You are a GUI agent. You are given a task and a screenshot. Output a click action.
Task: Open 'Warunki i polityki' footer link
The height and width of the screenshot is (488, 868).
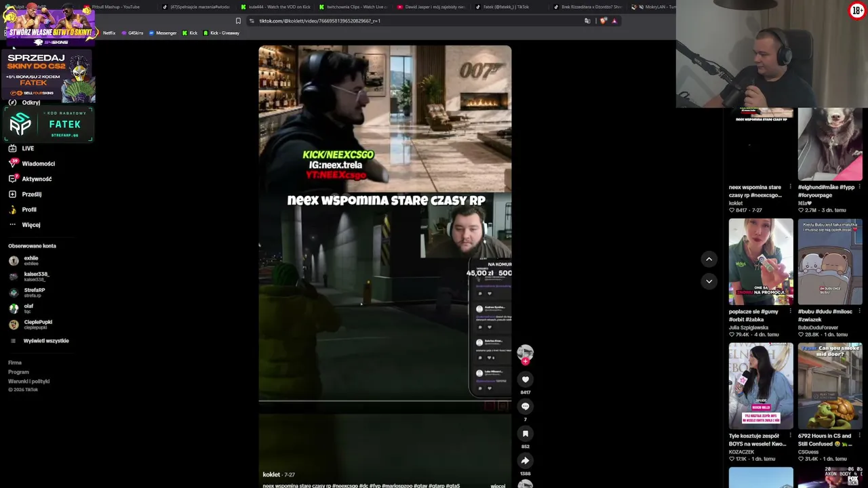click(x=28, y=381)
